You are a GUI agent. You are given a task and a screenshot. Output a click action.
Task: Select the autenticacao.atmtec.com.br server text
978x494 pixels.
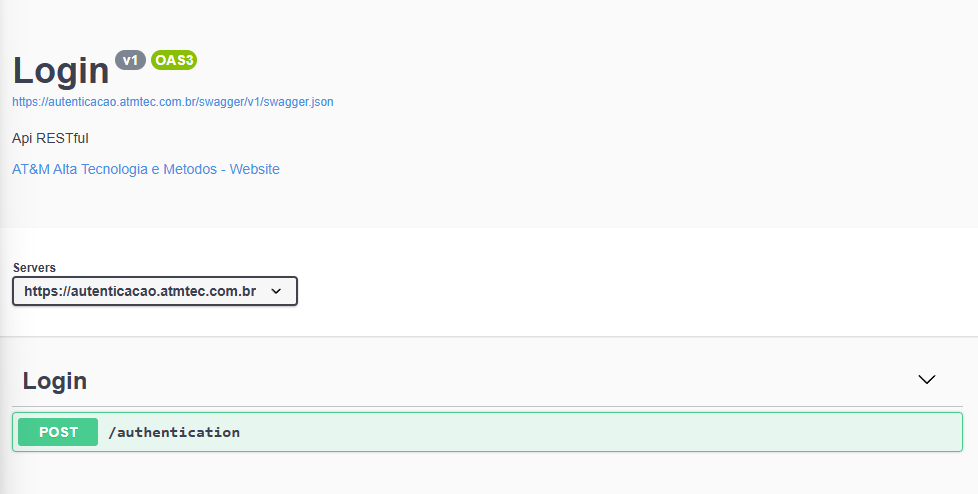point(140,291)
